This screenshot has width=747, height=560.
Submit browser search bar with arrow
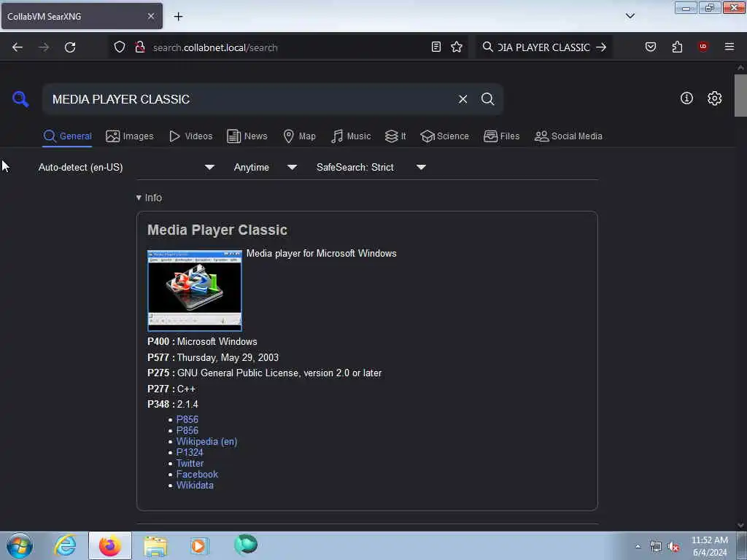tap(601, 47)
